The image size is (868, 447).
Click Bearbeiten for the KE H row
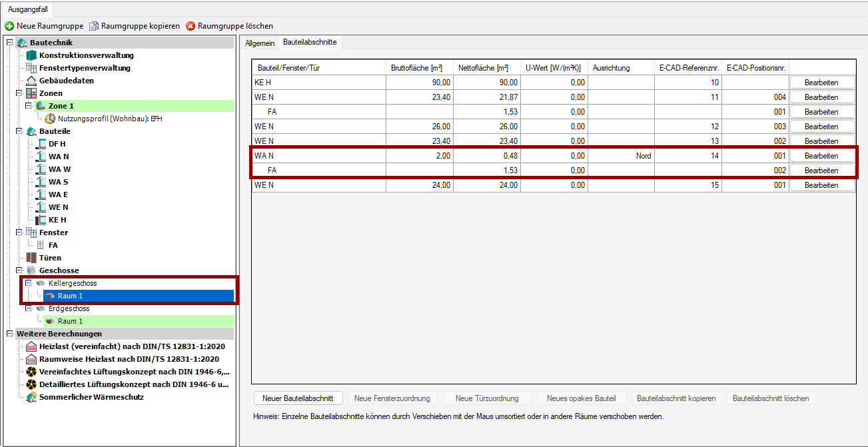(821, 83)
